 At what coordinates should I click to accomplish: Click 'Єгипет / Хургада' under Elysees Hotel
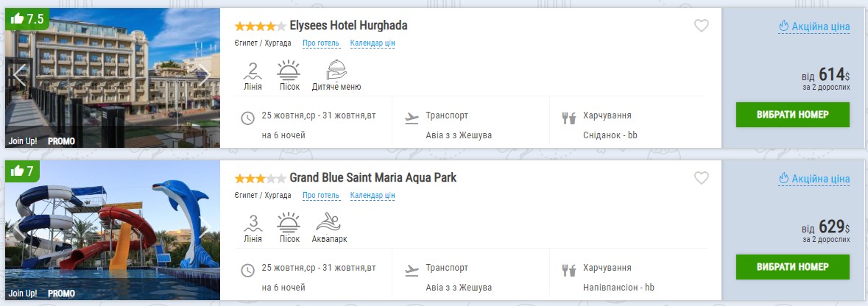point(263,43)
